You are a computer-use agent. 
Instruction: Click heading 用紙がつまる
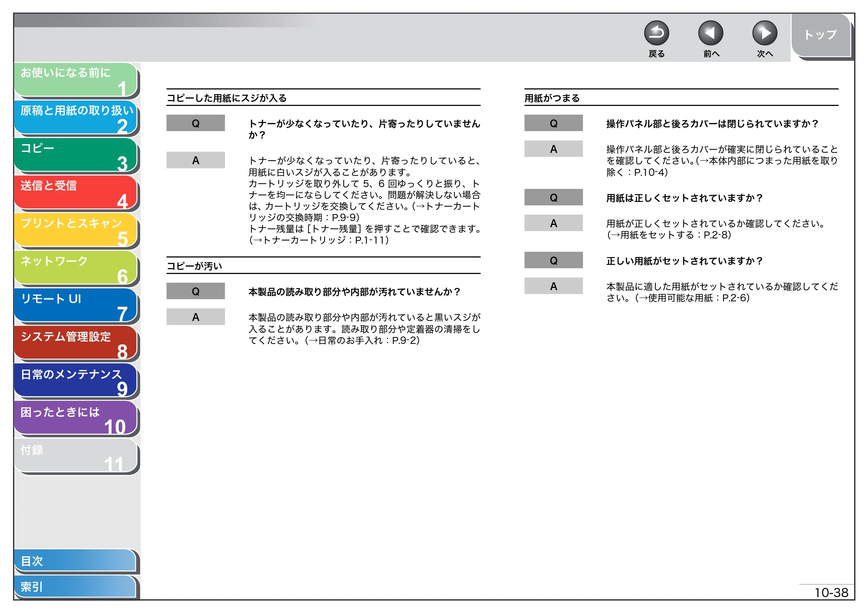click(552, 98)
